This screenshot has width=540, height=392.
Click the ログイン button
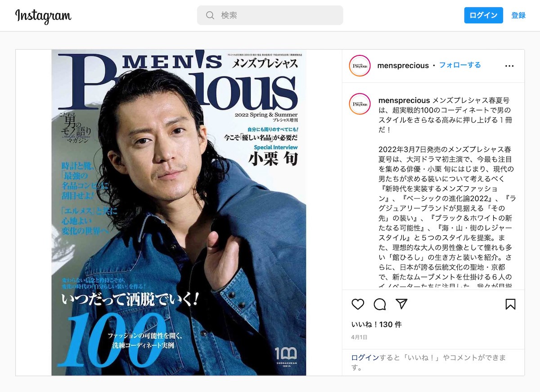[483, 15]
